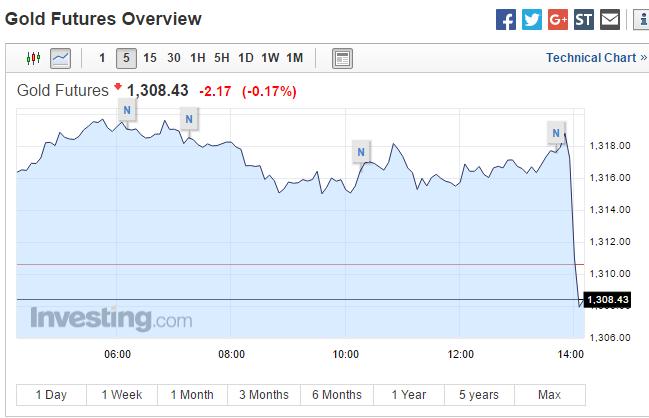Select the 5 minute interval

point(125,58)
